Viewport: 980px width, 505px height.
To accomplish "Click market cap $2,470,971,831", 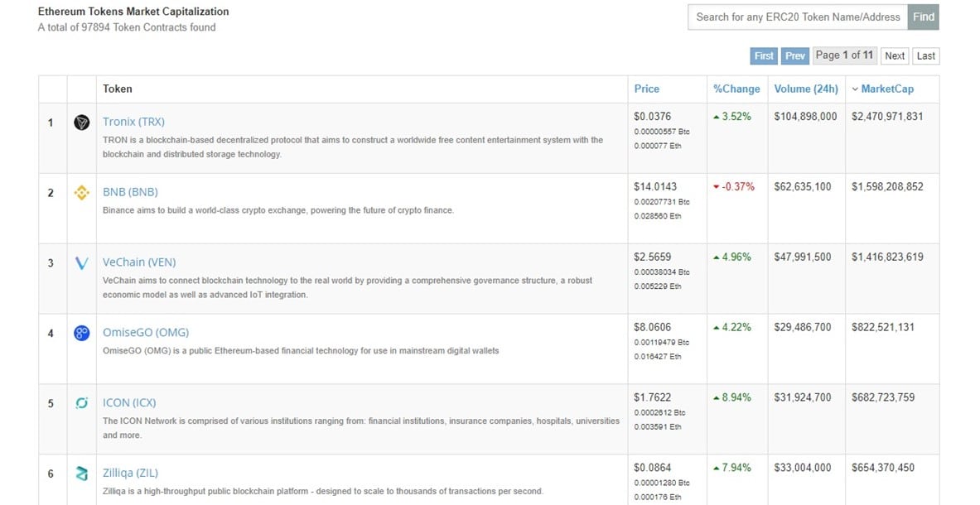I will click(x=887, y=116).
